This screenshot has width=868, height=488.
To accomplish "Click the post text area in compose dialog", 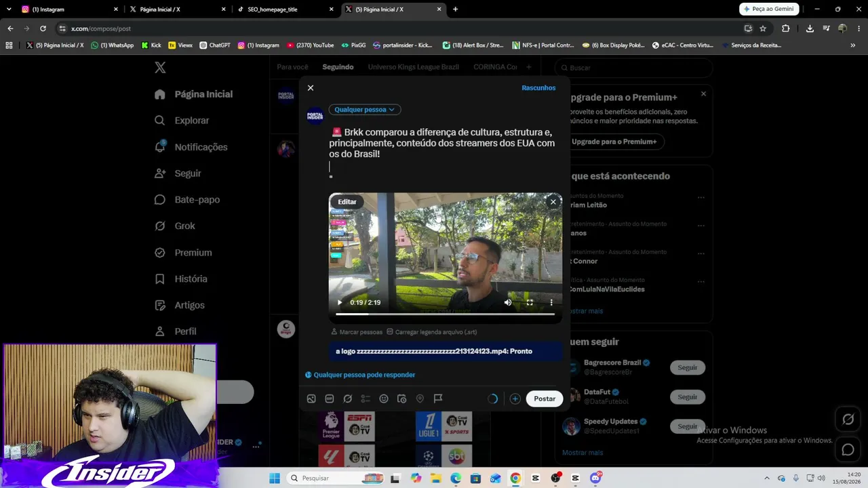I will 445,154.
